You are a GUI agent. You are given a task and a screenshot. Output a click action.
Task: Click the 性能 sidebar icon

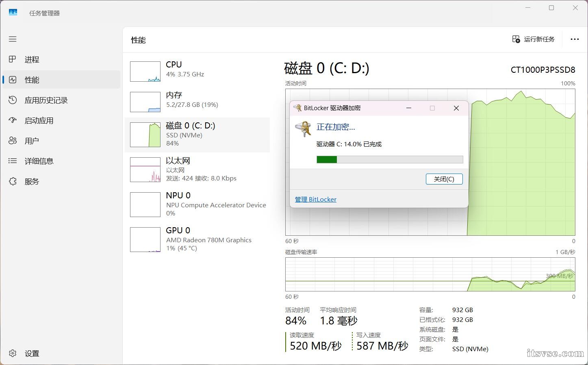[x=13, y=80]
